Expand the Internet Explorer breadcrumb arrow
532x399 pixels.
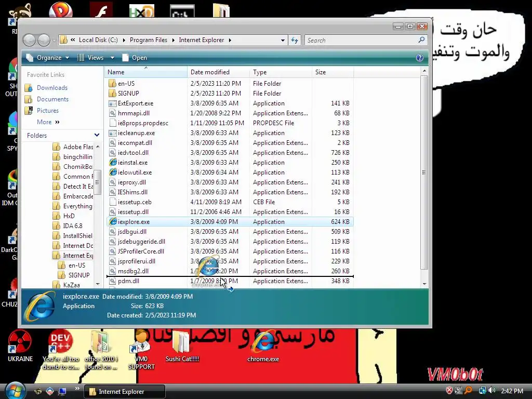pyautogui.click(x=230, y=40)
